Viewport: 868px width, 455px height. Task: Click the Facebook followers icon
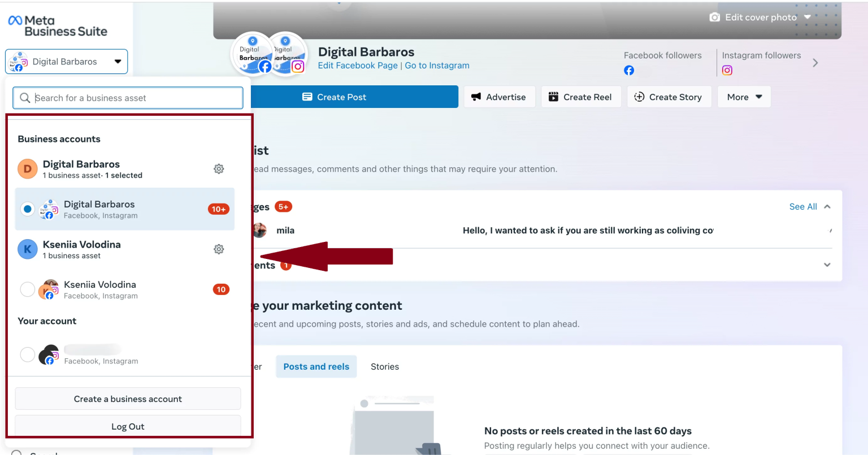click(628, 70)
